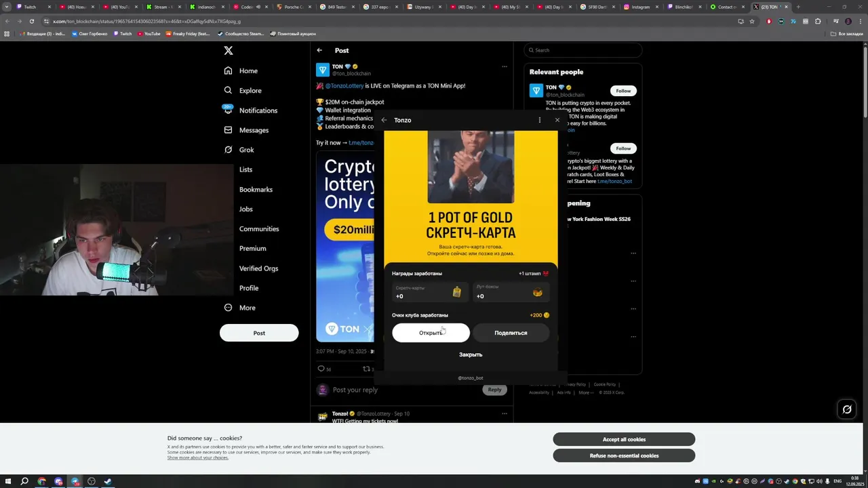The width and height of the screenshot is (868, 488).
Task: Open Show more about your choices link
Action: point(198,457)
